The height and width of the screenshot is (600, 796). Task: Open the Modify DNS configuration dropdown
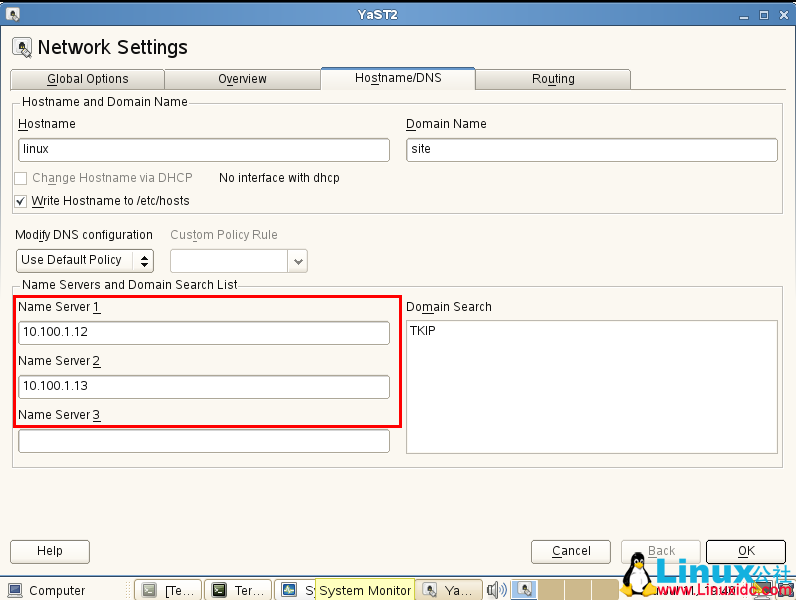tap(85, 260)
